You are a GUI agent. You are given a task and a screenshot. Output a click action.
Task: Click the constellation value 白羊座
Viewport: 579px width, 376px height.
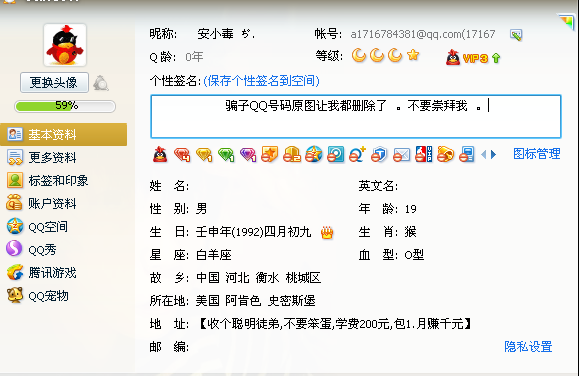(x=214, y=255)
